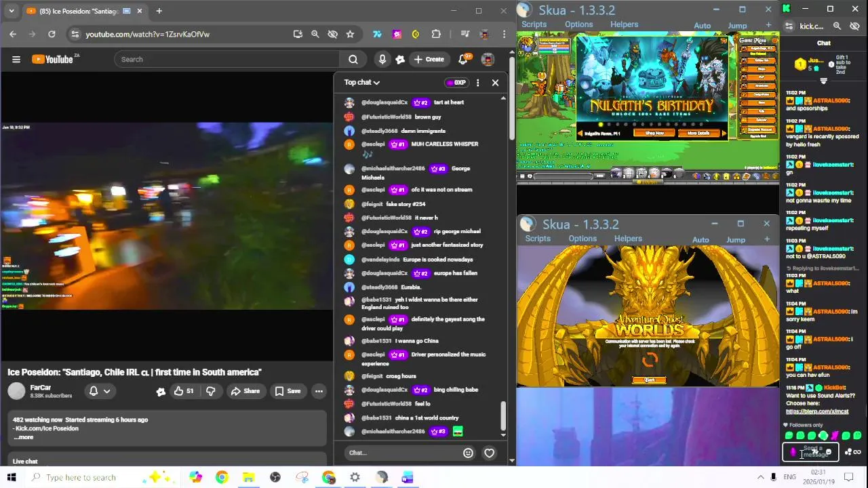Click the Share button under video

coord(245,391)
